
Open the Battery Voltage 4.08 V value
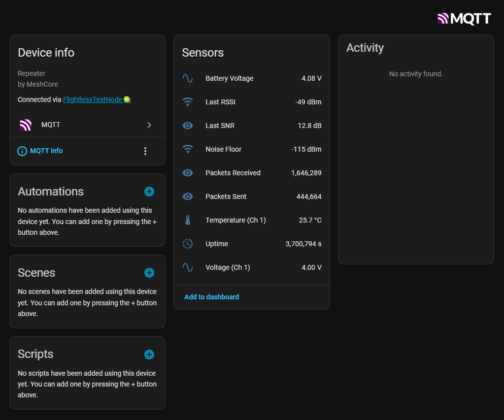(311, 78)
